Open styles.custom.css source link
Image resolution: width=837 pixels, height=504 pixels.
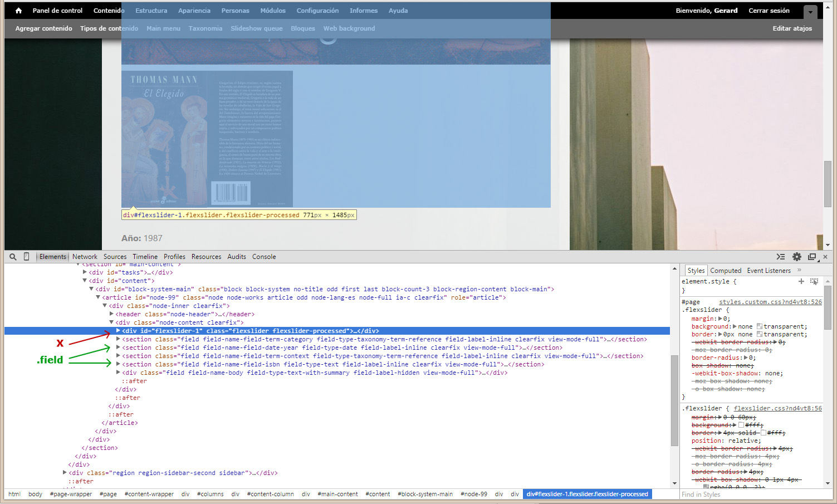(x=770, y=302)
